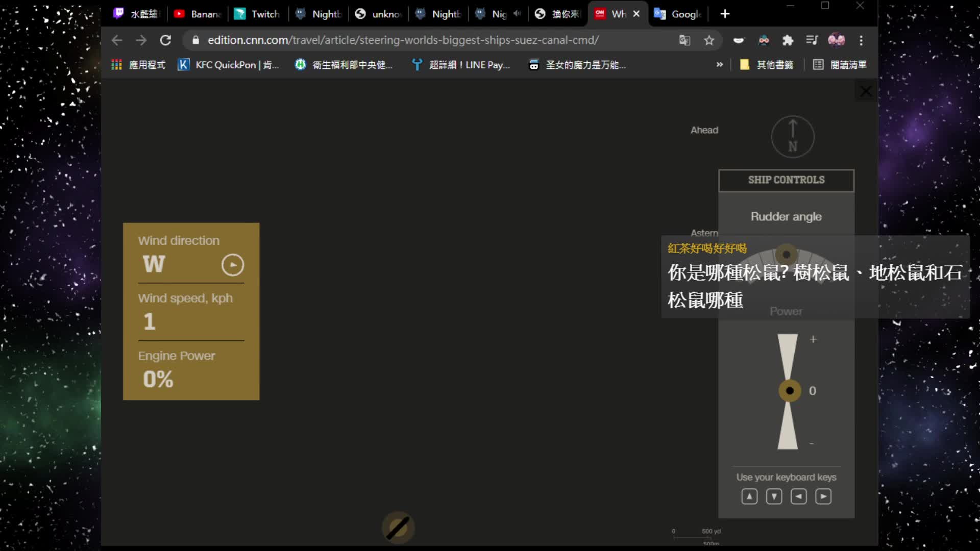Go back to the previous page
This screenshot has height=551, width=980.
(117, 40)
